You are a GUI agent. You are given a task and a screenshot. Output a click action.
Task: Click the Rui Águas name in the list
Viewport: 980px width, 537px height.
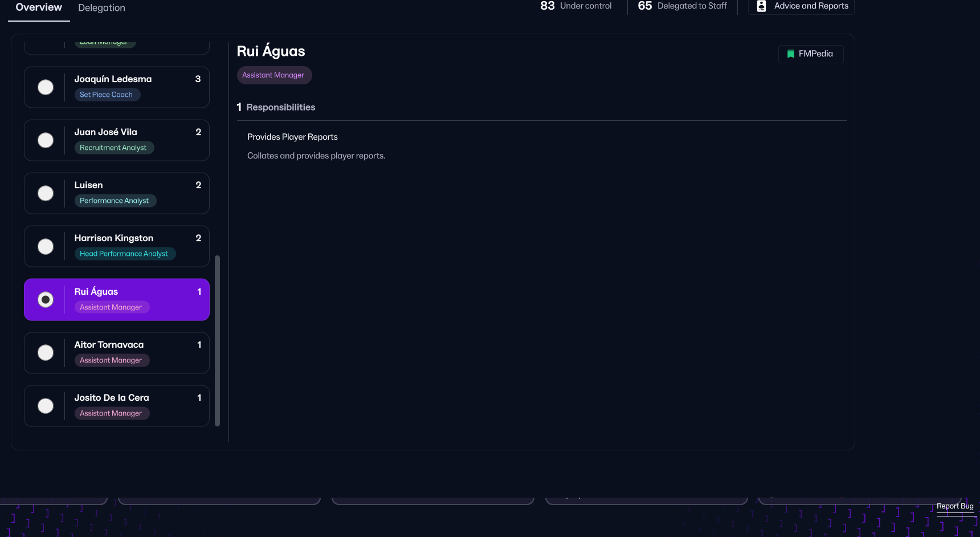[x=96, y=292]
